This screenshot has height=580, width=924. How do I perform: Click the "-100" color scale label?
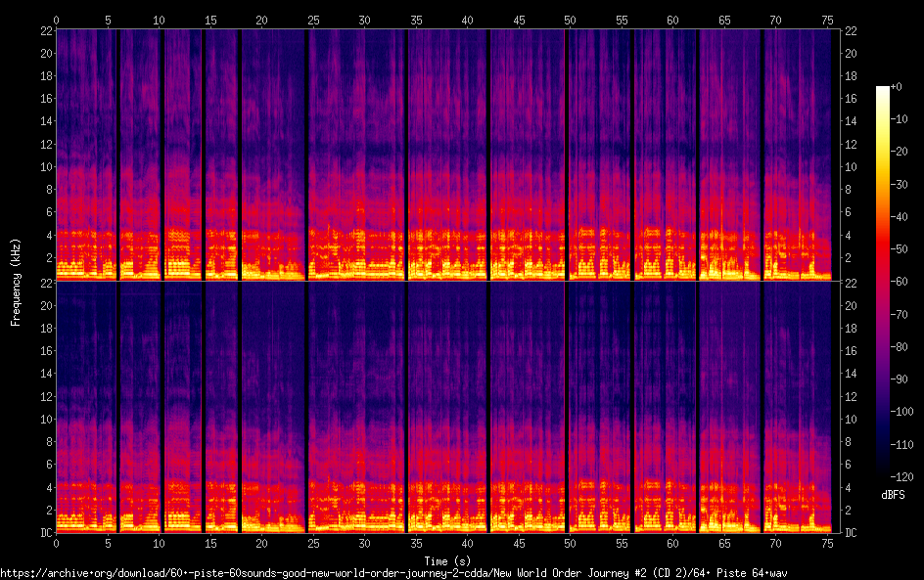tap(901, 412)
